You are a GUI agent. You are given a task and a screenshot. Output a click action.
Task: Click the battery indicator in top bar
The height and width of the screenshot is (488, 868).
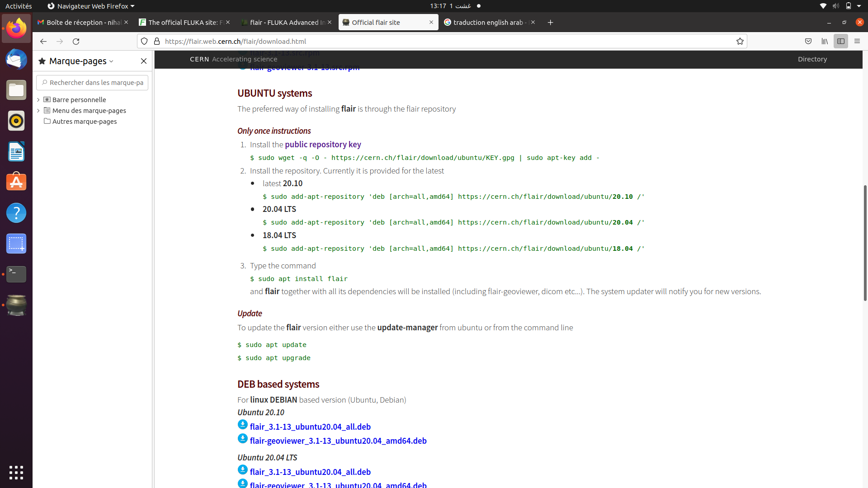pos(849,6)
